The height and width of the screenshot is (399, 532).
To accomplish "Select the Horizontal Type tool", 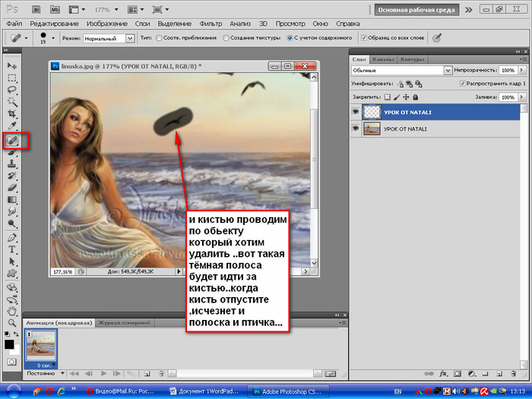I will click(x=12, y=249).
